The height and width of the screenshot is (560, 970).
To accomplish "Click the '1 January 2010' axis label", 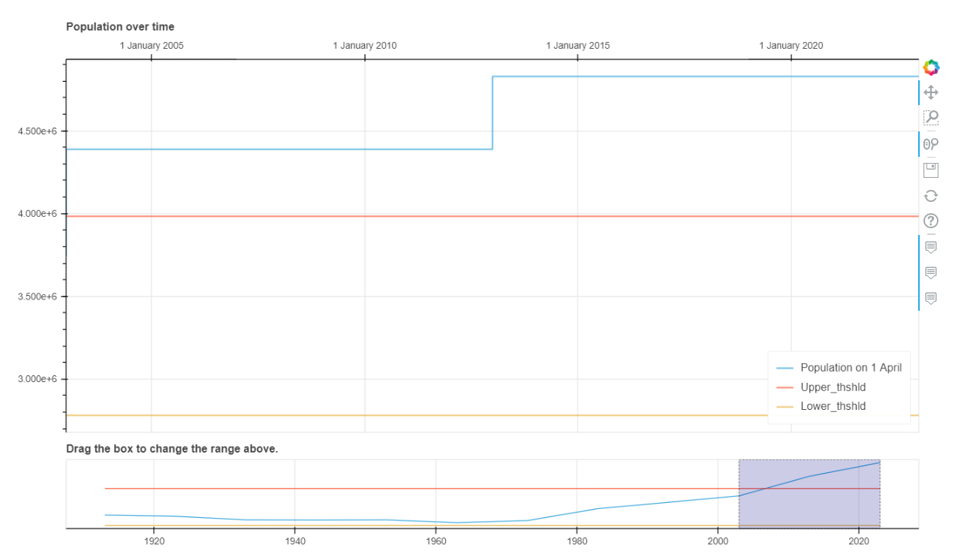I will click(365, 46).
